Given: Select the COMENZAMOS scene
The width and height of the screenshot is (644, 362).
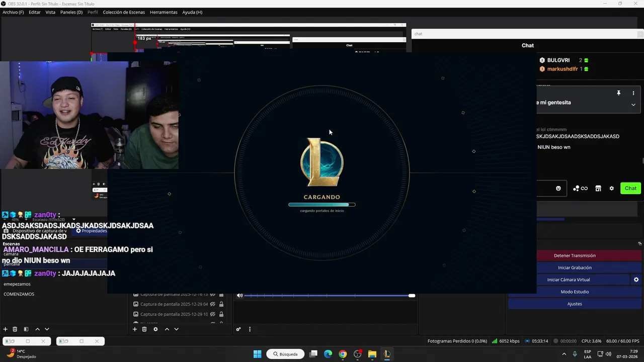Looking at the screenshot, I should tap(19, 294).
